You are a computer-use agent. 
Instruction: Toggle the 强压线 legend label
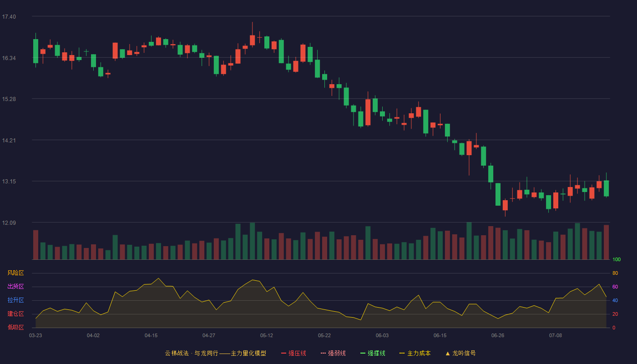(297, 353)
